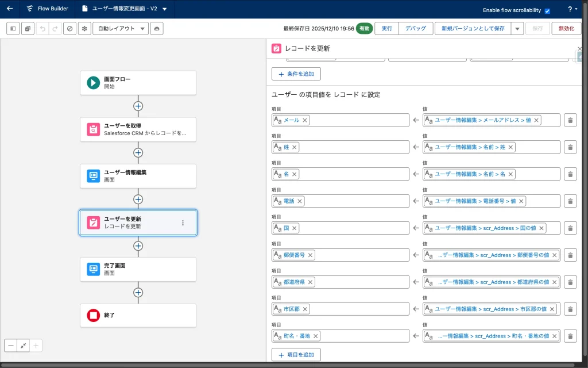This screenshot has width=588, height=368.
Task: Open the 自動レイアウト layout dropdown
Action: (x=121, y=29)
